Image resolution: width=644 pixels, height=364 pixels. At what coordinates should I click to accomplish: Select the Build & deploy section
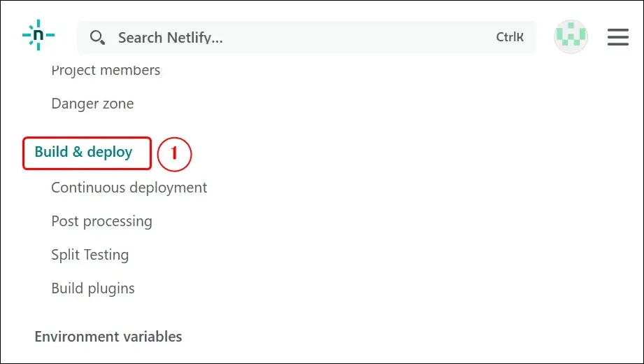coord(84,152)
